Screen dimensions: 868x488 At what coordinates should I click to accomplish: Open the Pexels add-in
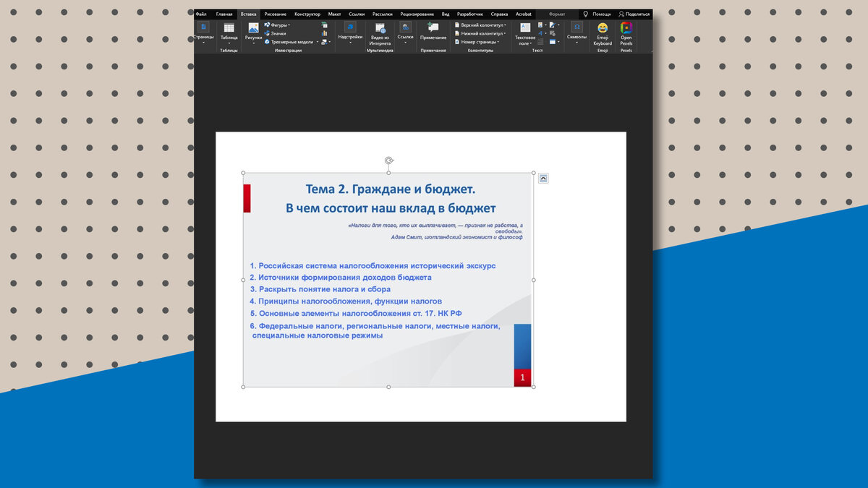pyautogui.click(x=626, y=33)
